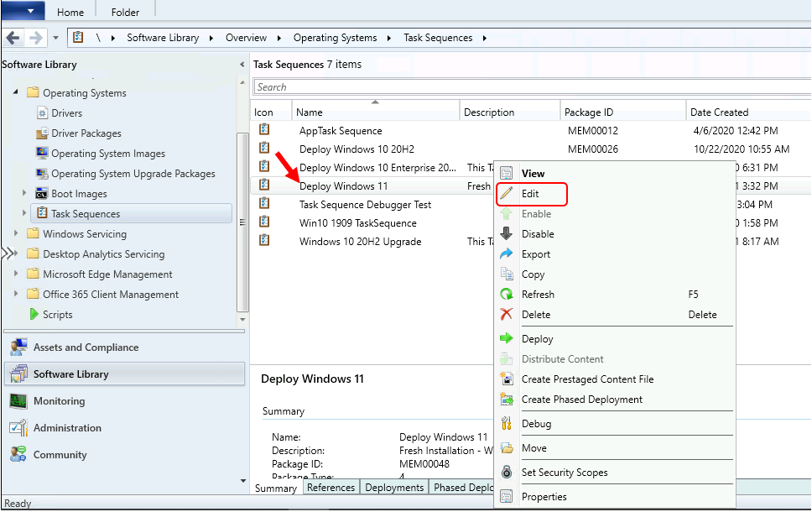Expand the Boot Images tree node
The width and height of the screenshot is (812, 512).
[x=24, y=193]
